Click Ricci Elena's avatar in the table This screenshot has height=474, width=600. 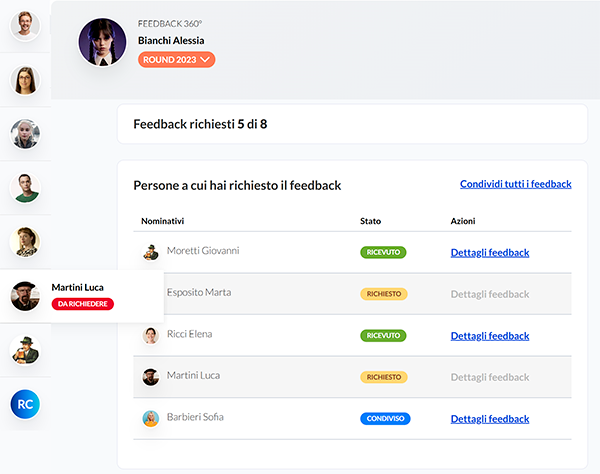(150, 335)
